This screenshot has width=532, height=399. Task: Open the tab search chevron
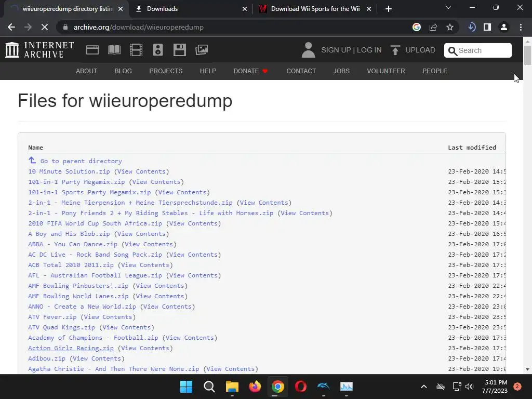point(448,7)
